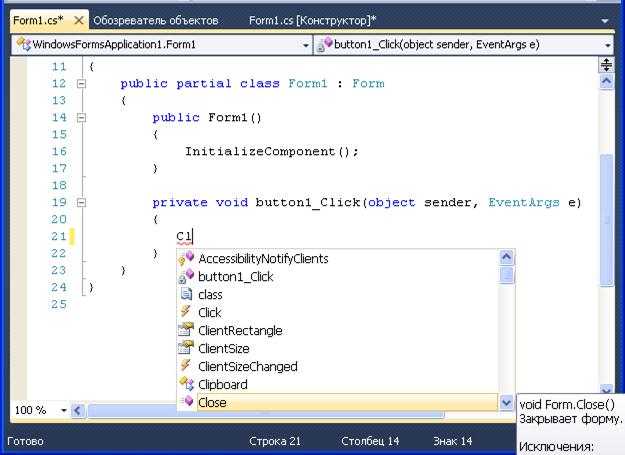Click the IntelliSense list scrollbar thumb
This screenshot has width=625, height=455.
click(506, 275)
